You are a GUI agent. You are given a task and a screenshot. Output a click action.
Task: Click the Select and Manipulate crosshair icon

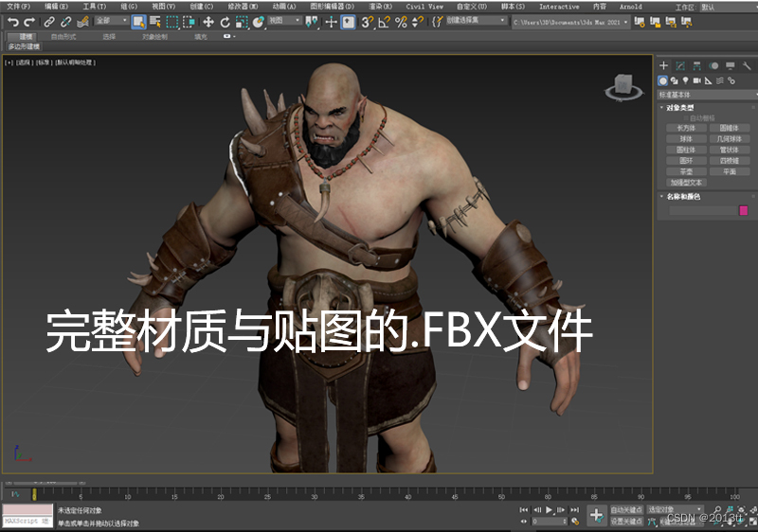point(331,22)
